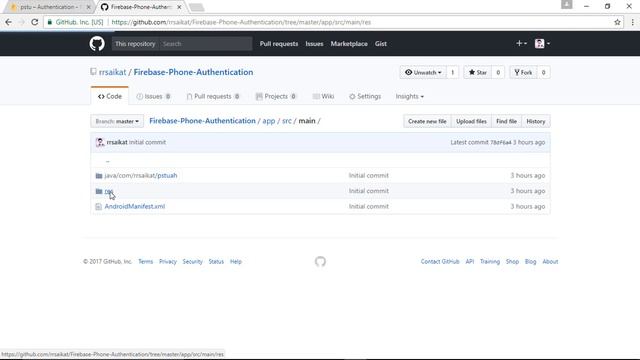Image resolution: width=640 pixels, height=360 pixels.
Task: Open Chrome three-dot menu
Action: pos(632,22)
